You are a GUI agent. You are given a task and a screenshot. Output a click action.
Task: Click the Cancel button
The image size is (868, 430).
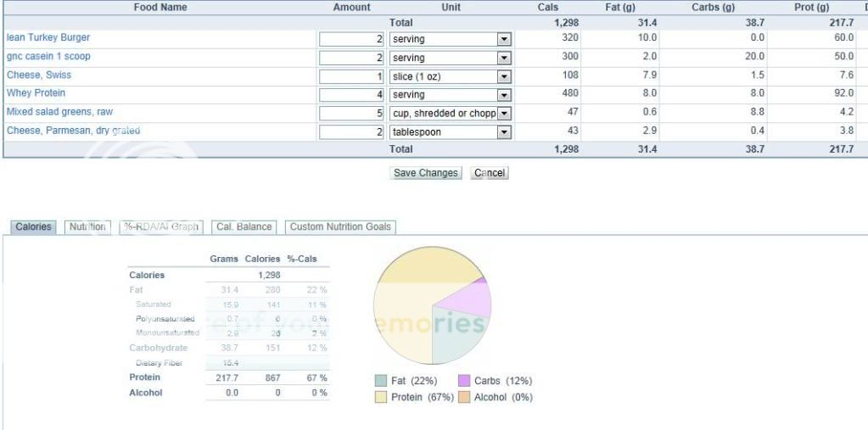click(x=489, y=173)
